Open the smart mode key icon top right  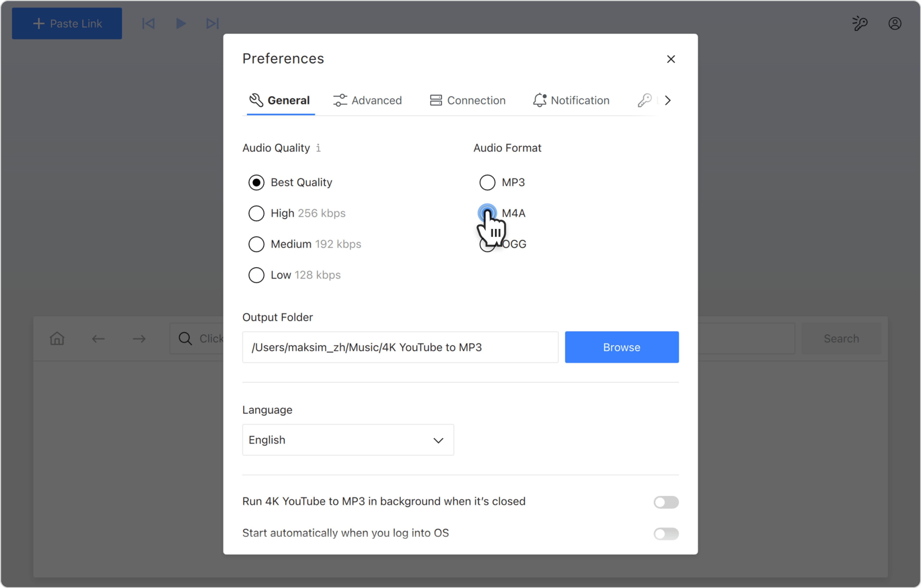860,23
